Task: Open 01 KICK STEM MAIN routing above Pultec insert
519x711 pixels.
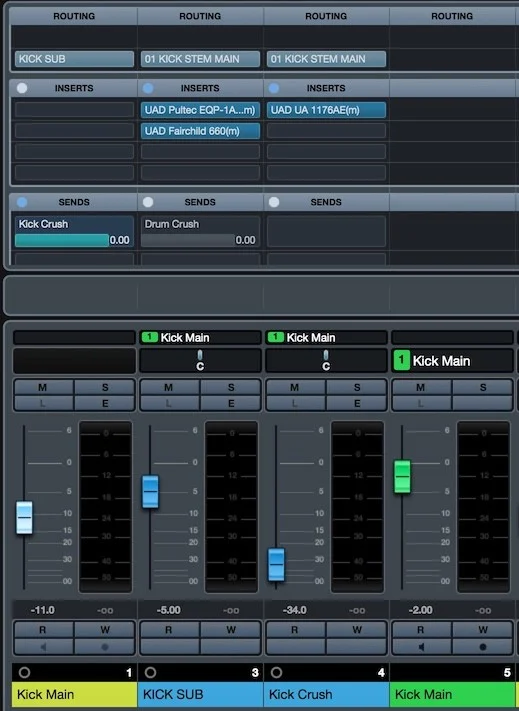Action: point(200,59)
